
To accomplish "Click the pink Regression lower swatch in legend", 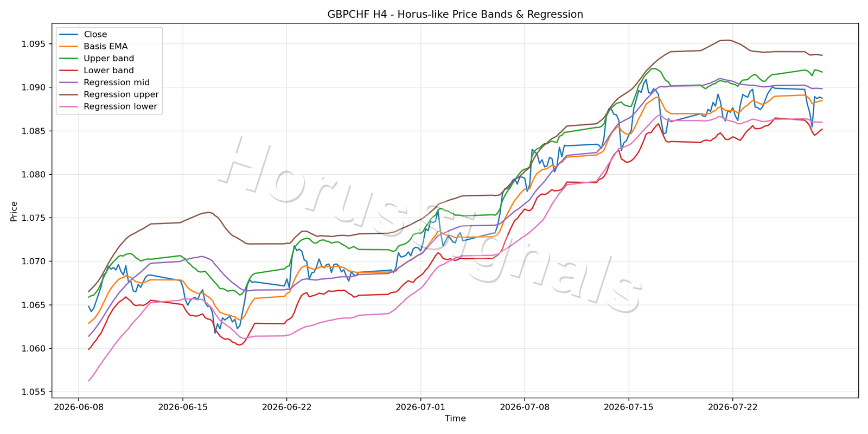I will point(68,107).
